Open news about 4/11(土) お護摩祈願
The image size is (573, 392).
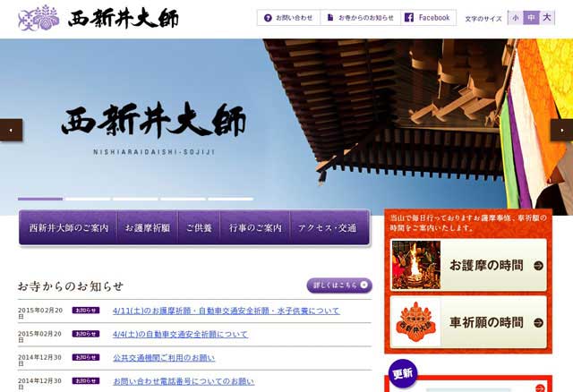coord(227,311)
